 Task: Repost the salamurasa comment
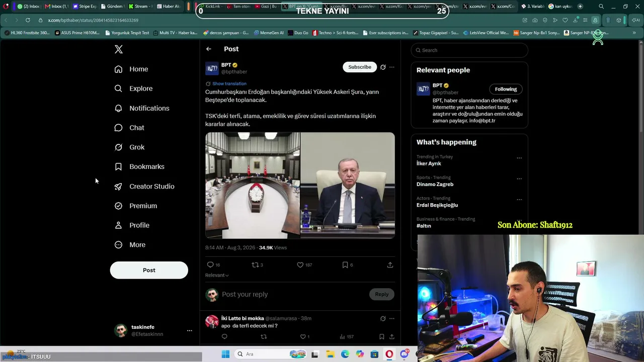[x=264, y=337]
